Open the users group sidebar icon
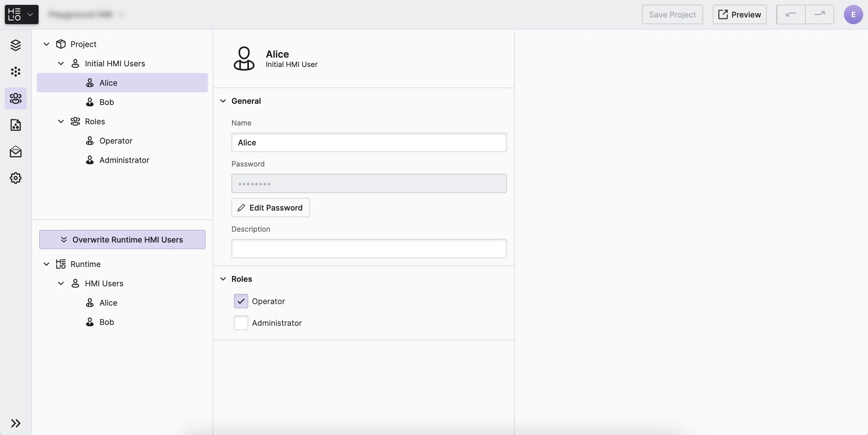This screenshot has width=868, height=435. tap(15, 98)
